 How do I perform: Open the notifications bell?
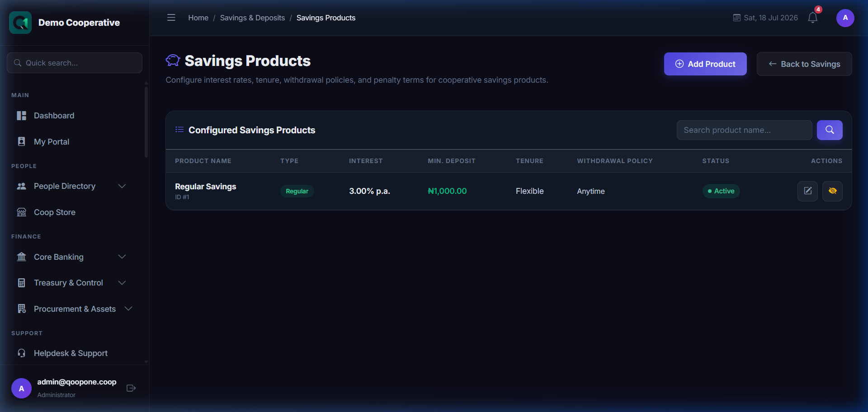[812, 18]
